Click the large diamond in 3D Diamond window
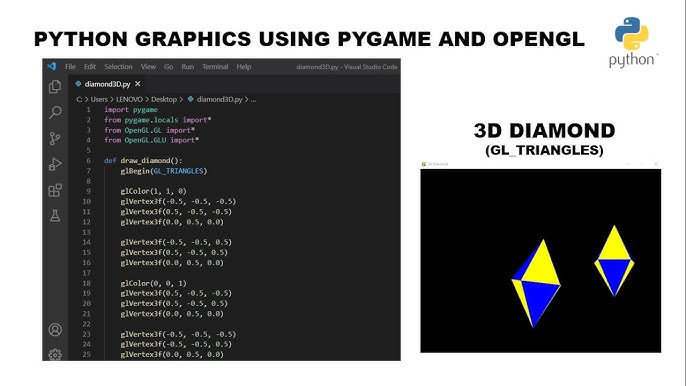The height and width of the screenshot is (386, 686). click(536, 283)
